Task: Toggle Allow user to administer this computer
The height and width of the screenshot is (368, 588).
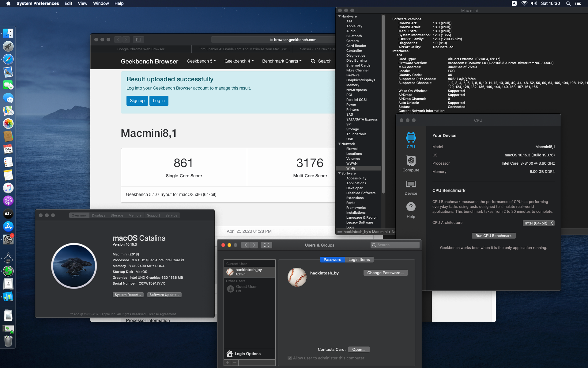Action: pos(290,358)
